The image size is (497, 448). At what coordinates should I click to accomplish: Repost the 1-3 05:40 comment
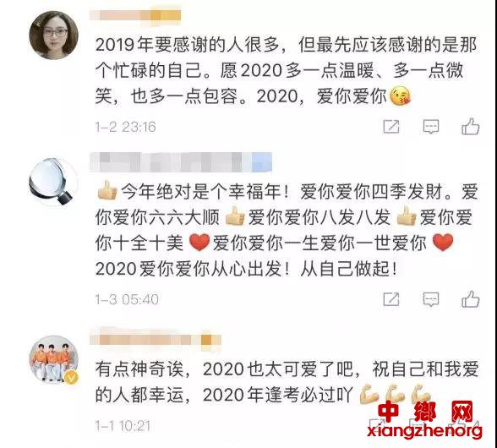click(391, 299)
